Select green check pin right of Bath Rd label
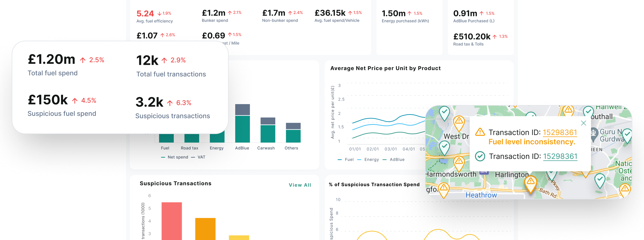Viewport: 644px width, 240px height. pos(600,181)
